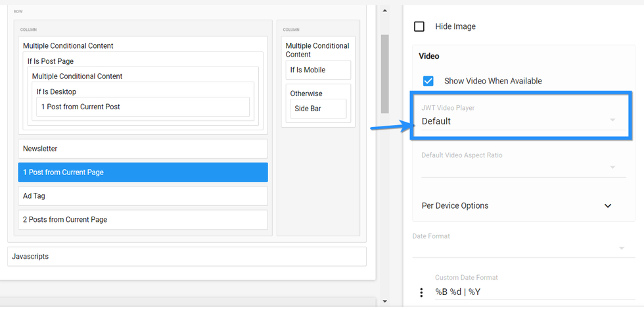Screen dimensions: 644x310
Task: Click the Otherwise condition block
Action: coord(306,93)
